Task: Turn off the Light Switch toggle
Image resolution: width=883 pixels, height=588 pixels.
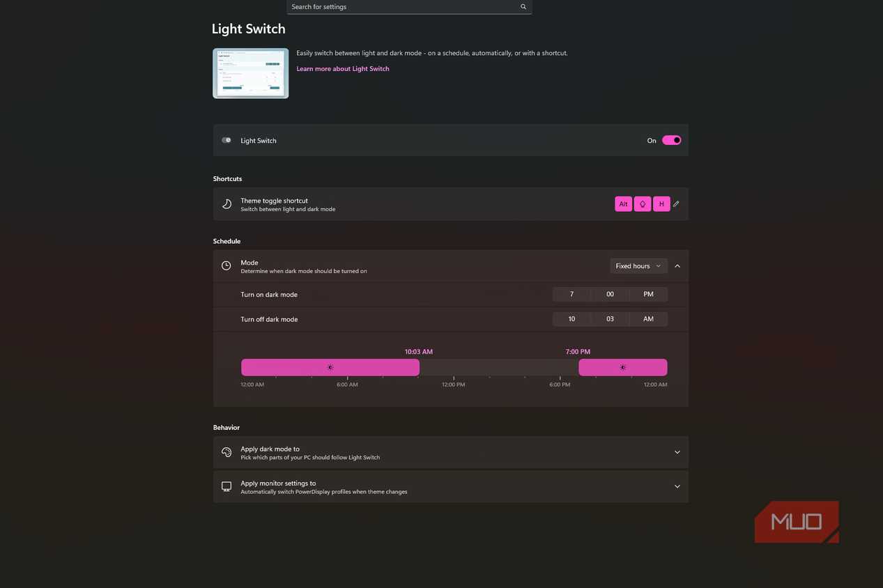Action: [672, 141]
